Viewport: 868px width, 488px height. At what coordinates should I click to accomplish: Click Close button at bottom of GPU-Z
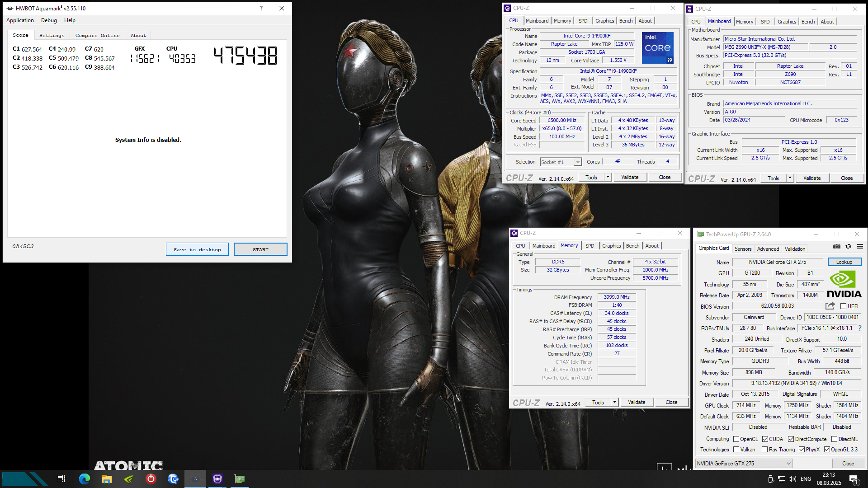848,464
